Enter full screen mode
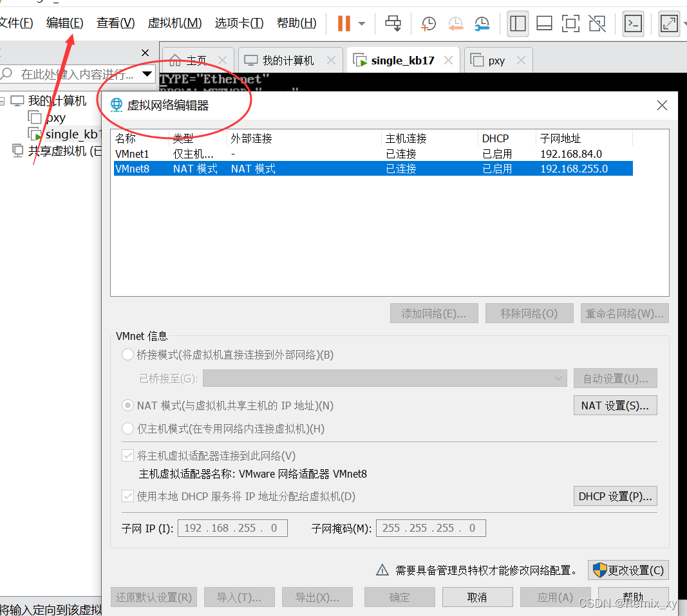Viewport: 687px width, 616px height. click(570, 23)
